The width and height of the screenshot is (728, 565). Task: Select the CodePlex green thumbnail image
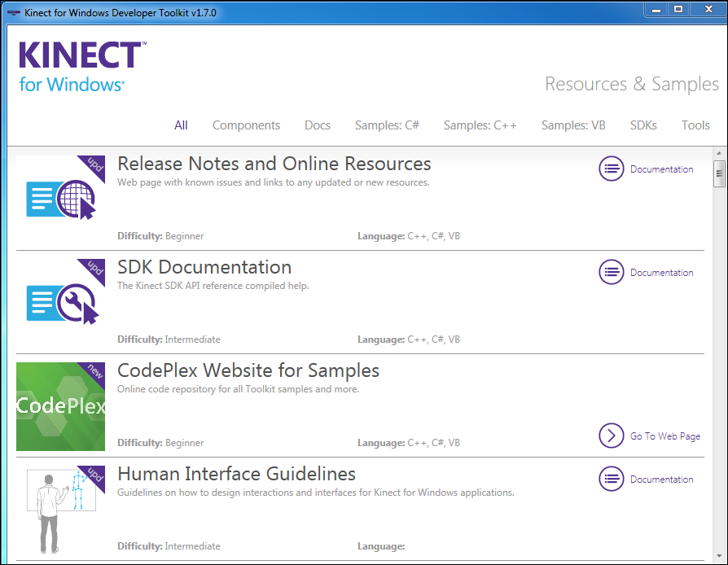[x=60, y=406]
